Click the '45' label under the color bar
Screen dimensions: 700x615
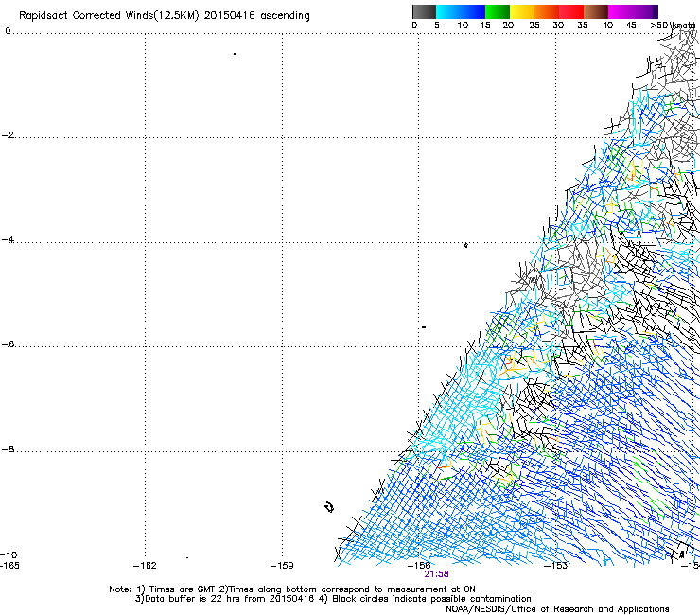(631, 26)
